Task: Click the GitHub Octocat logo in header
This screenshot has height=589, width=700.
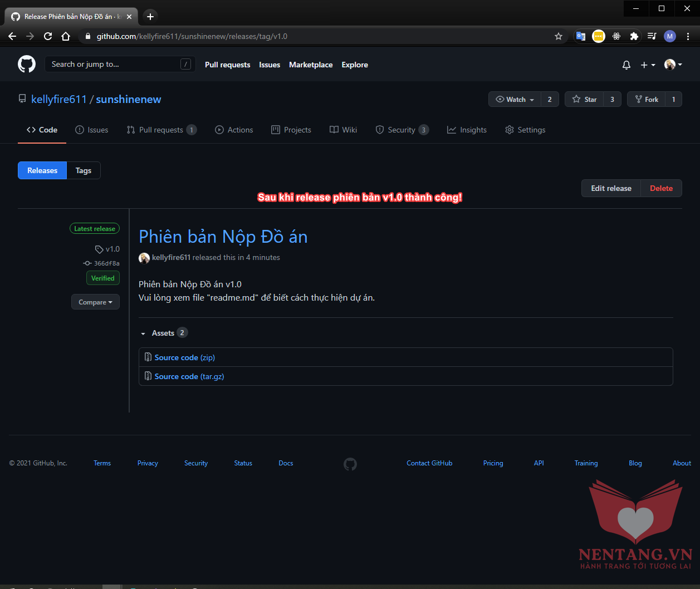Action: pos(27,65)
